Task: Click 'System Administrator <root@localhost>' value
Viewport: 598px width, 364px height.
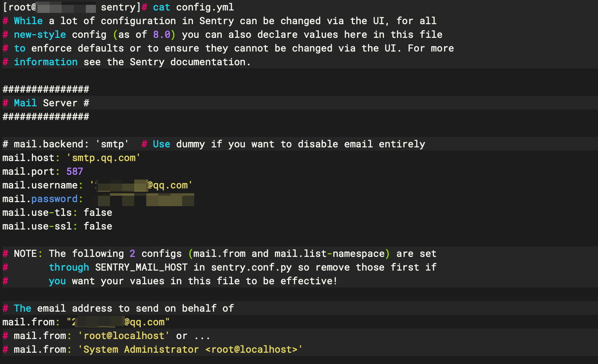Action: 190,350
